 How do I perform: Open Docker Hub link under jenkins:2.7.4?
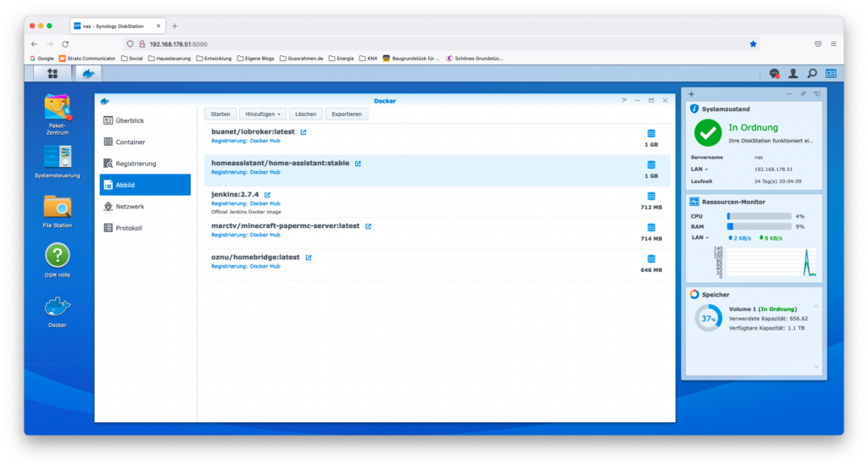coord(265,203)
